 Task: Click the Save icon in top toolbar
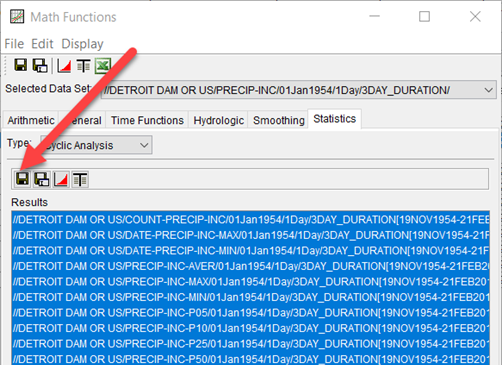[x=20, y=65]
